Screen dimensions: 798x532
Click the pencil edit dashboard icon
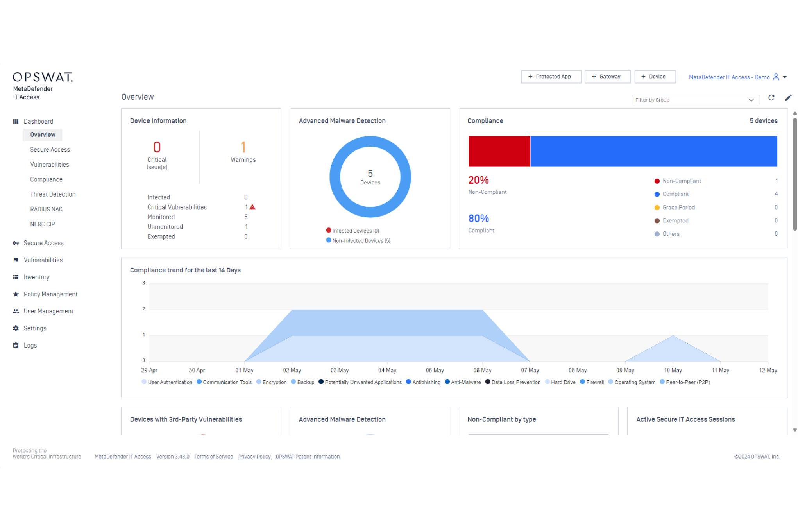[x=788, y=98]
